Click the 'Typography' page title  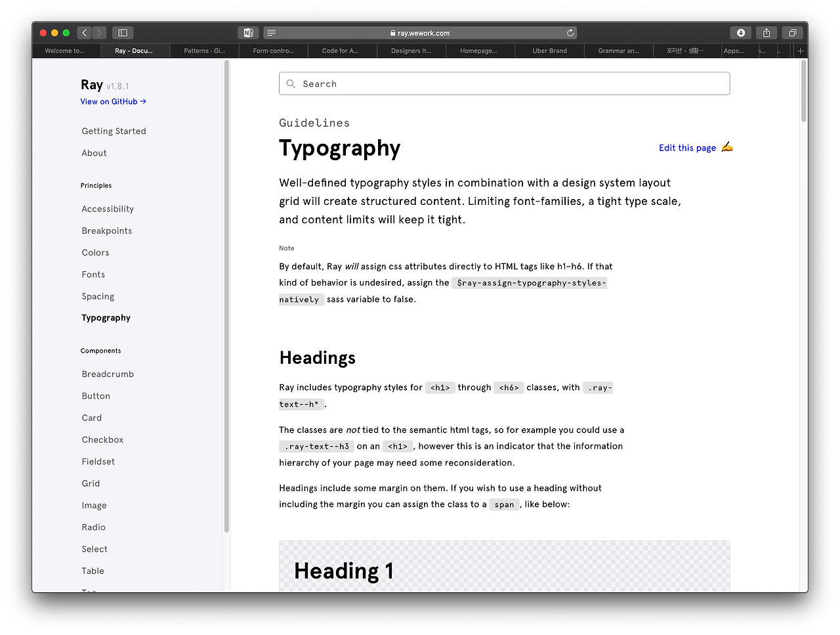pos(340,148)
